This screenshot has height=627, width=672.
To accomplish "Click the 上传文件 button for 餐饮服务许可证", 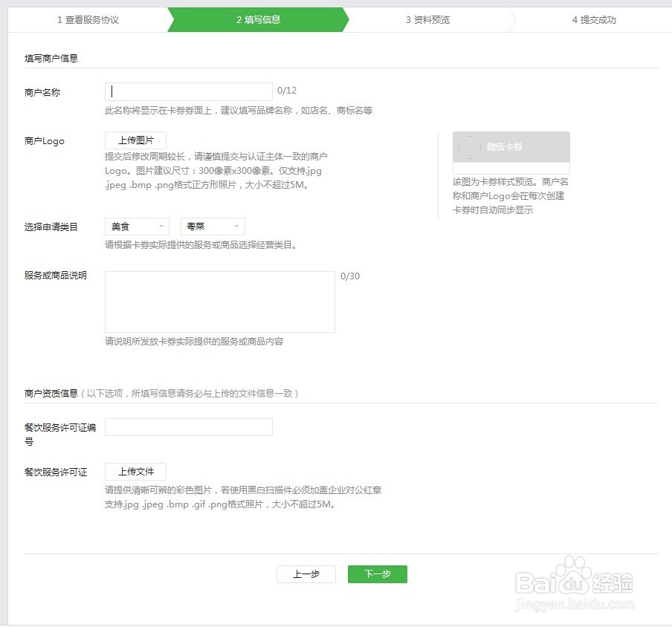I will 135,471.
